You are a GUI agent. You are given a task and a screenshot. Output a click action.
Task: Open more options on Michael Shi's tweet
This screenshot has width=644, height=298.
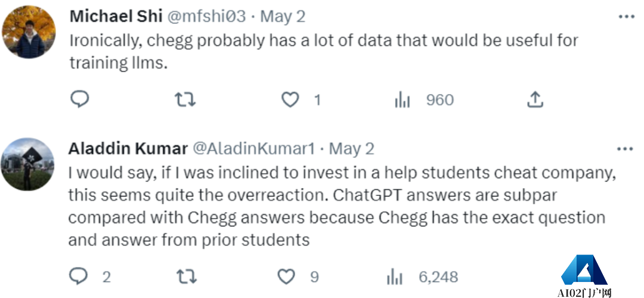[x=626, y=17]
